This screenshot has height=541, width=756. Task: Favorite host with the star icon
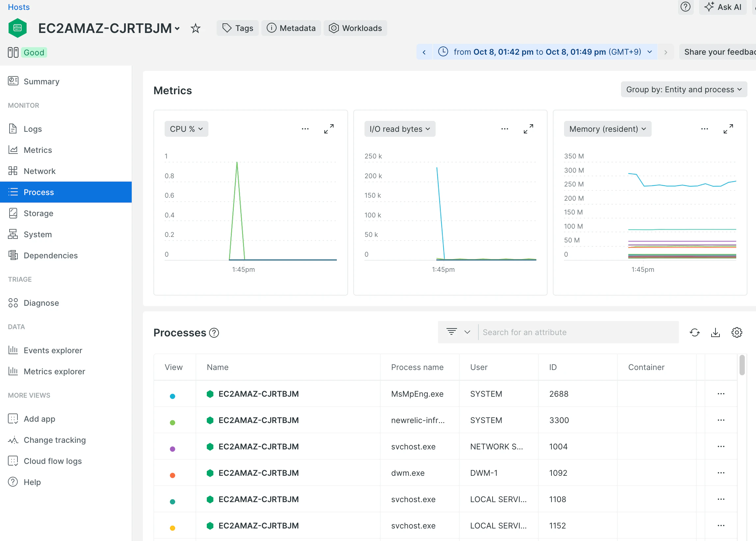195,28
